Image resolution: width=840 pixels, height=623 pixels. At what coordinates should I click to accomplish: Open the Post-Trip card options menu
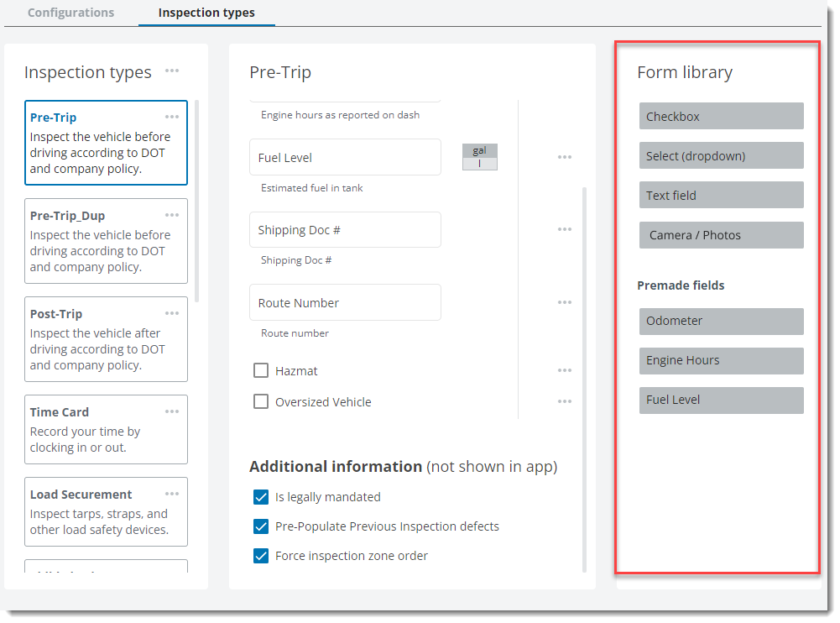click(172, 313)
